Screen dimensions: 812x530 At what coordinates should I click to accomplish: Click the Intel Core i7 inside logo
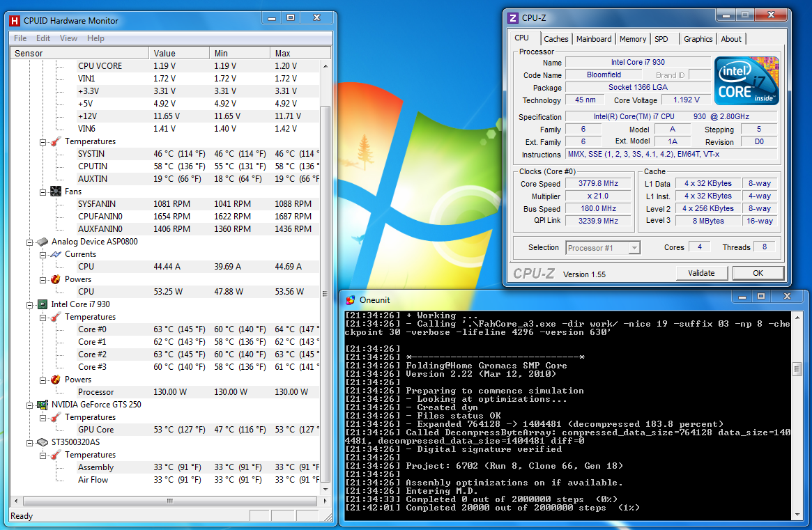[746, 81]
